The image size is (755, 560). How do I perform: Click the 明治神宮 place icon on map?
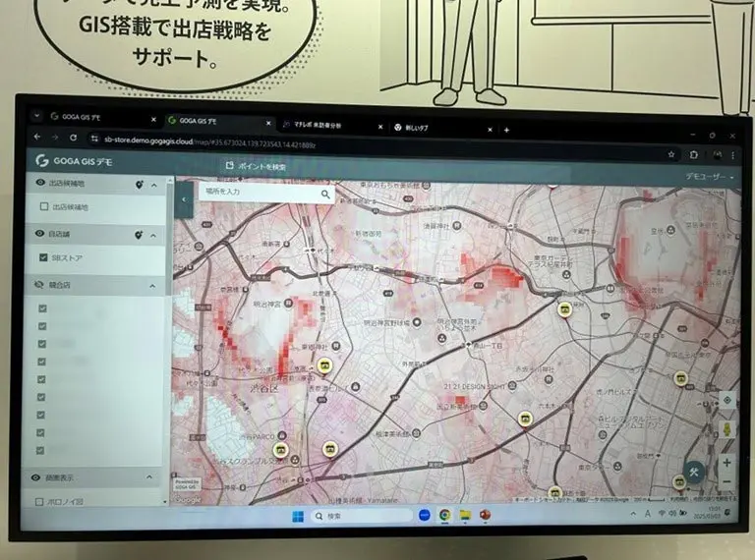pos(288,303)
